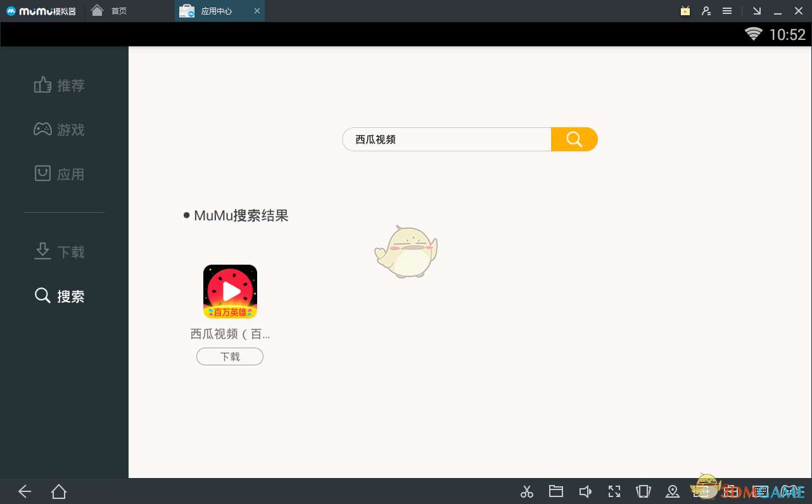
Task: Click the diagonal arrow shrink window icon
Action: tap(757, 11)
